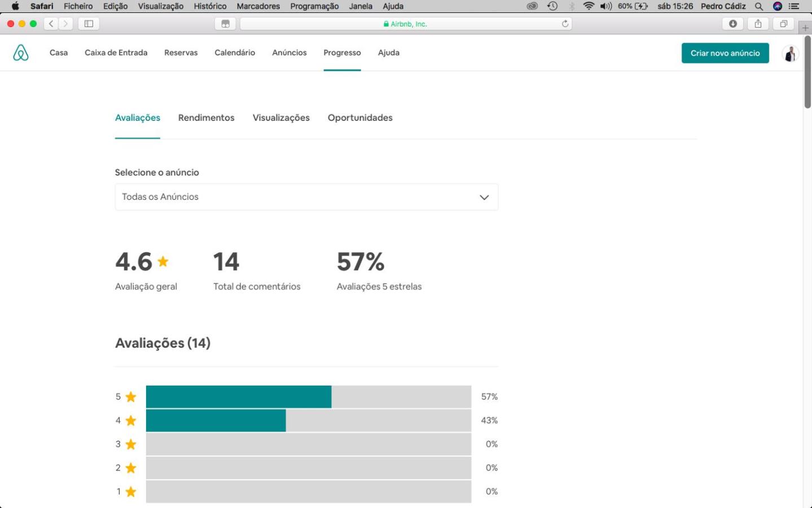Click the chevron arrow in the listing selector
The height and width of the screenshot is (508, 812).
484,198
